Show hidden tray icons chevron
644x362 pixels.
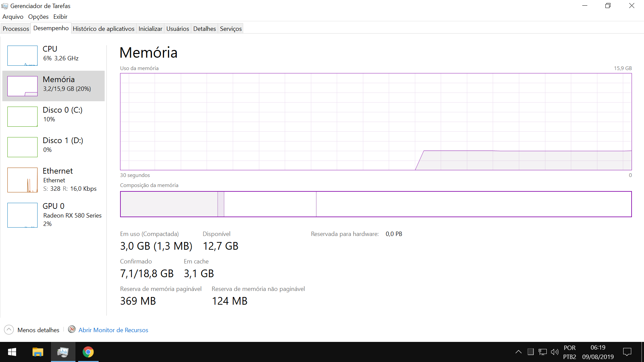click(518, 352)
